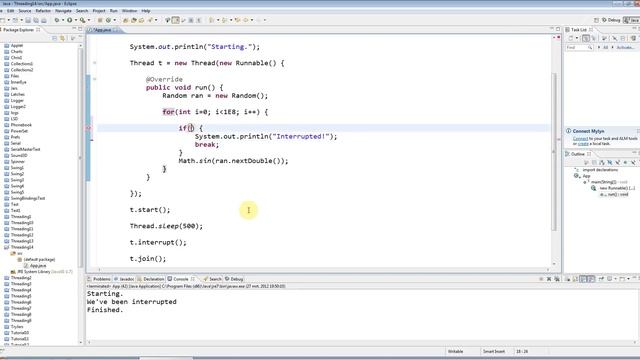
Task: Click the Save toolbar icon
Action: (28, 20)
